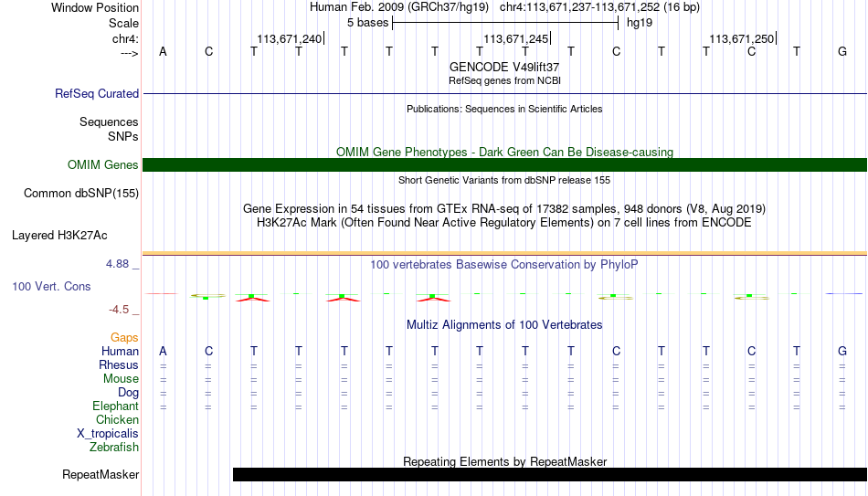Click the hg19 label beside the scale bar
This screenshot has height=496, width=868.
point(640,23)
